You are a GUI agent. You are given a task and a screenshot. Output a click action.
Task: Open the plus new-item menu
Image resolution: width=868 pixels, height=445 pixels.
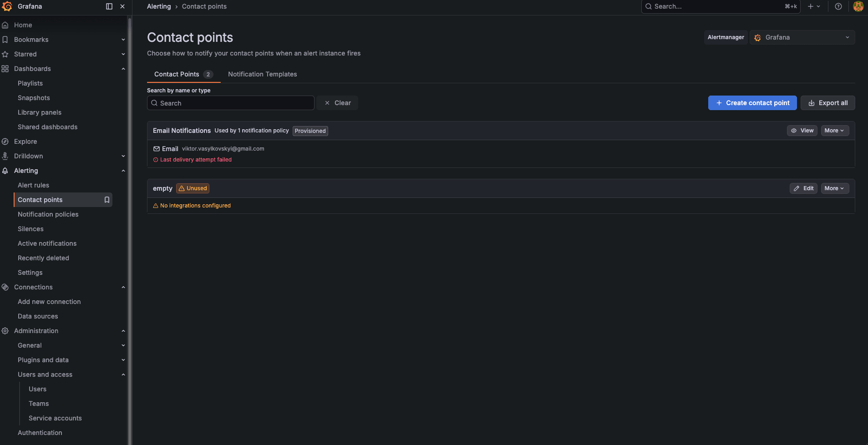814,6
